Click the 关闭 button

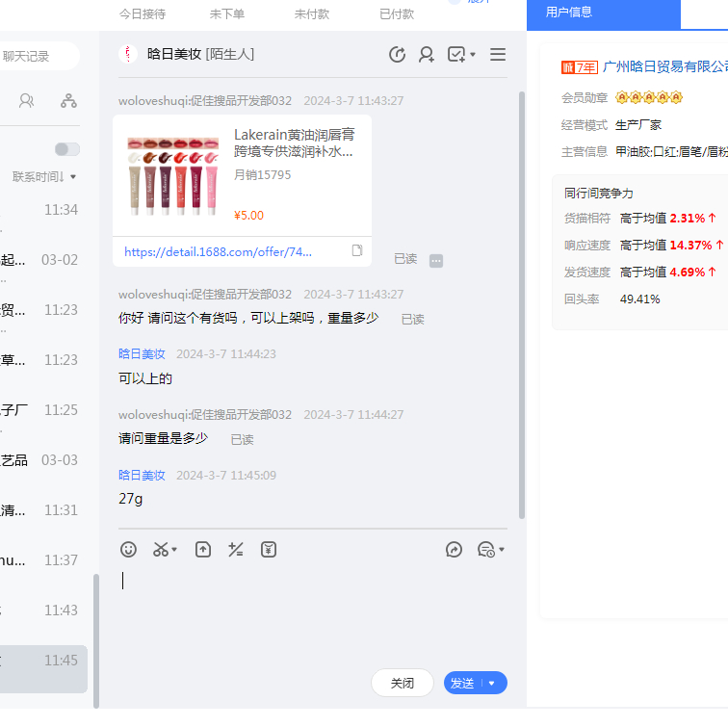(x=403, y=683)
